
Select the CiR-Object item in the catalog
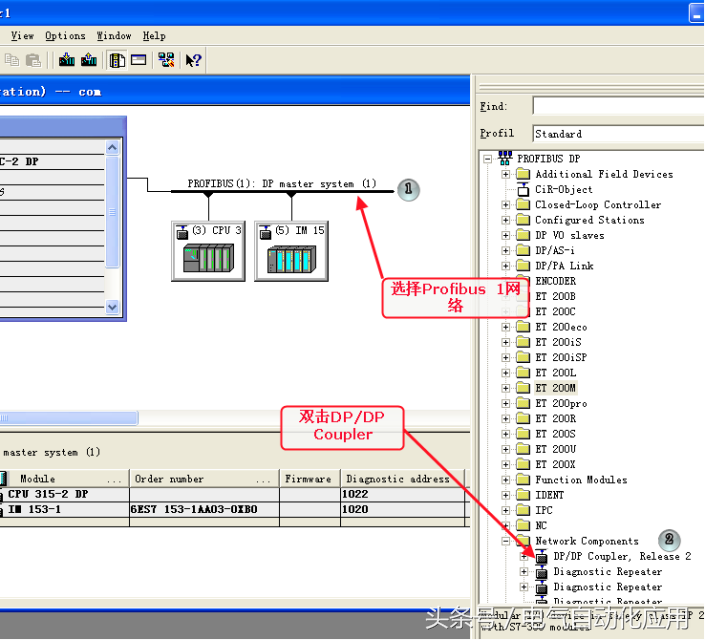click(563, 189)
